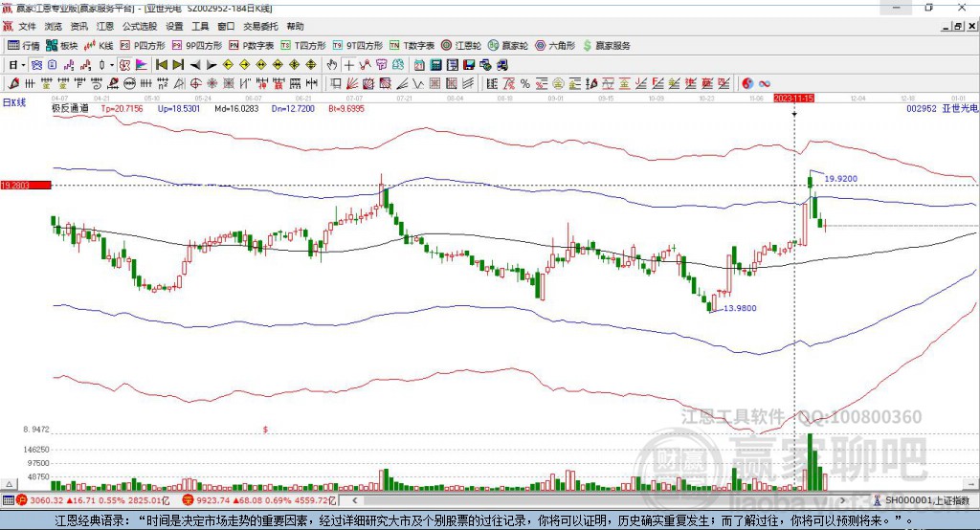The width and height of the screenshot is (980, 530).
Task: Click the 极反通道 indicator label
Action: tap(70, 108)
